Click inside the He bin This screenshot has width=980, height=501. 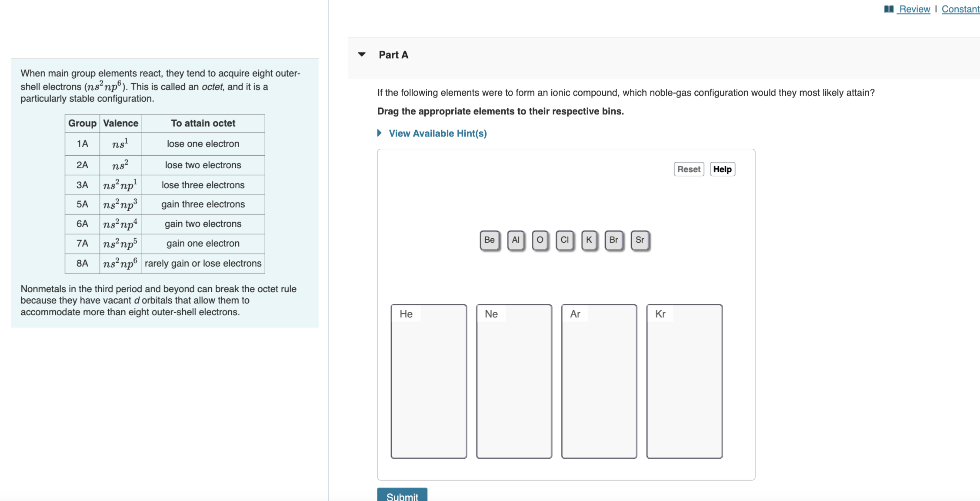pos(429,381)
